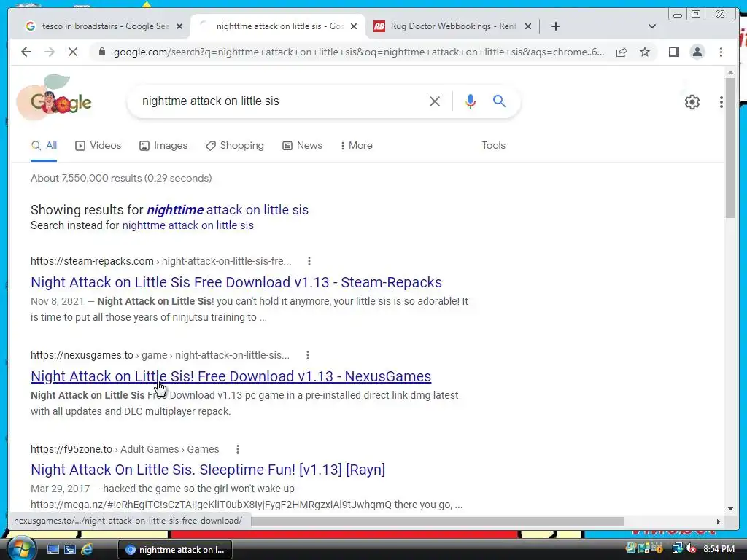This screenshot has height=560, width=747.
Task: Select the All results tab
Action: point(44,146)
